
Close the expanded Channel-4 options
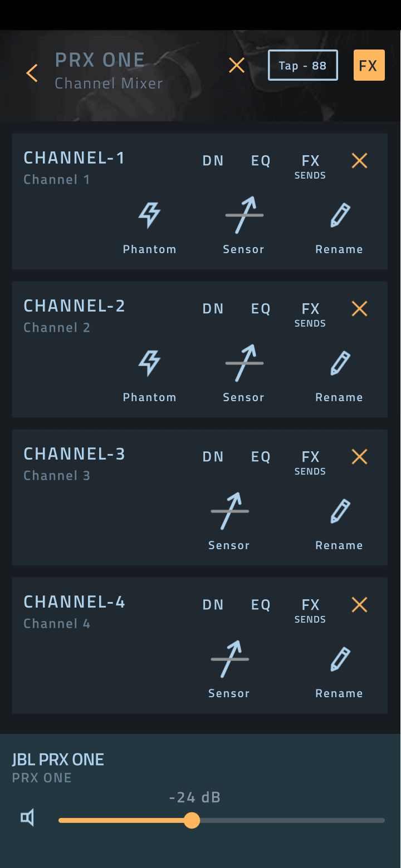pos(360,605)
